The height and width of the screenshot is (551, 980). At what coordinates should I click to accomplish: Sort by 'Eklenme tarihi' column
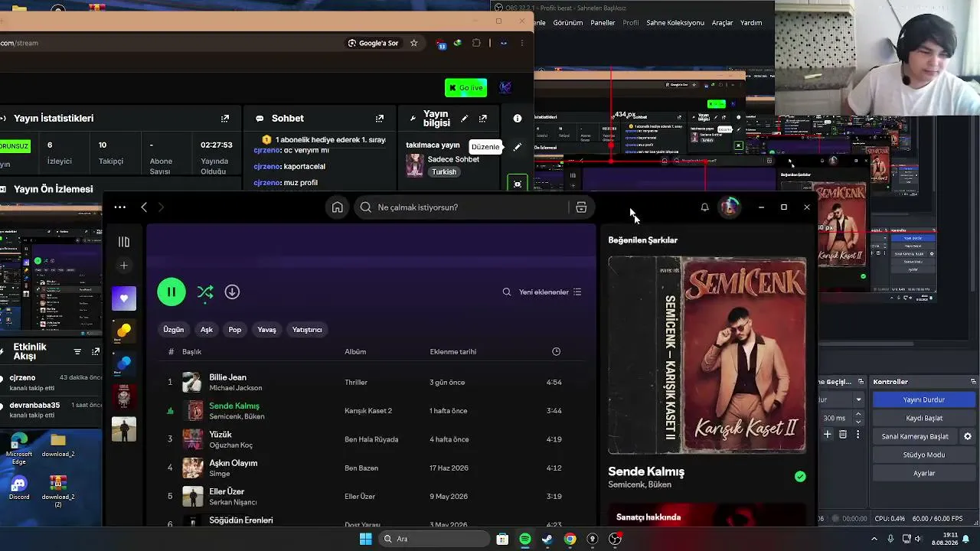(x=453, y=352)
